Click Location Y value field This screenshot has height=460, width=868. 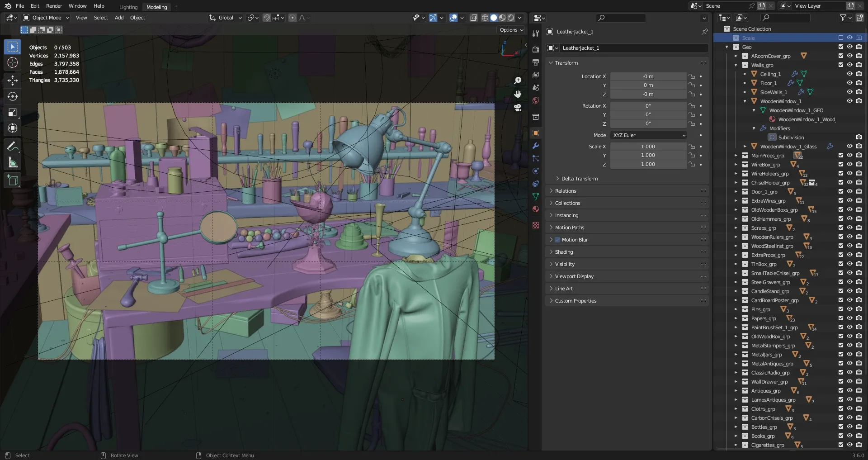pyautogui.click(x=648, y=85)
